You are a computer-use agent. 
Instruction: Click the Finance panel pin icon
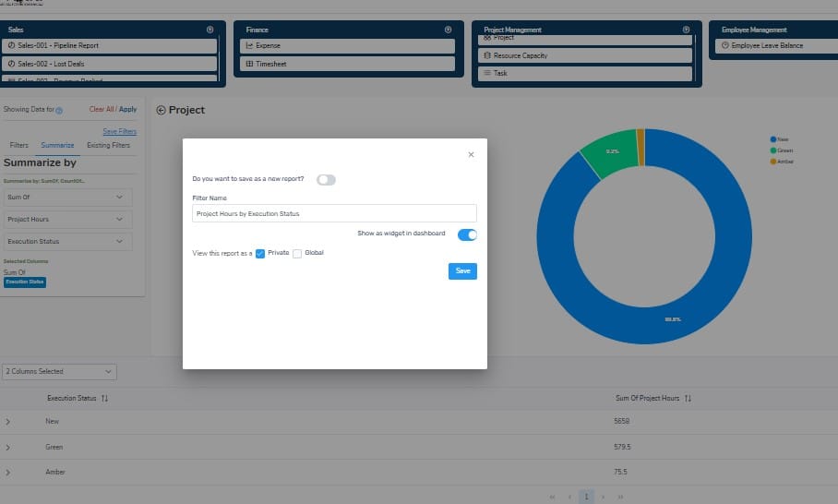448,30
